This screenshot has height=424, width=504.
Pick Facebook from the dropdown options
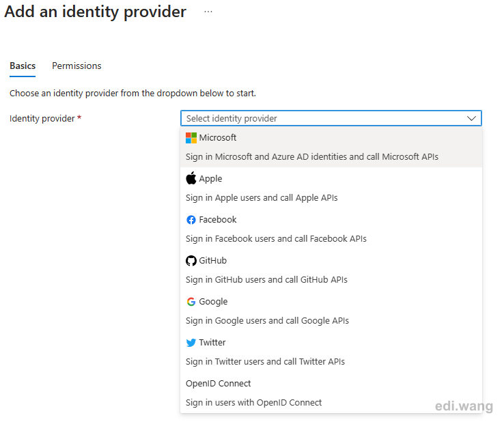pos(331,229)
